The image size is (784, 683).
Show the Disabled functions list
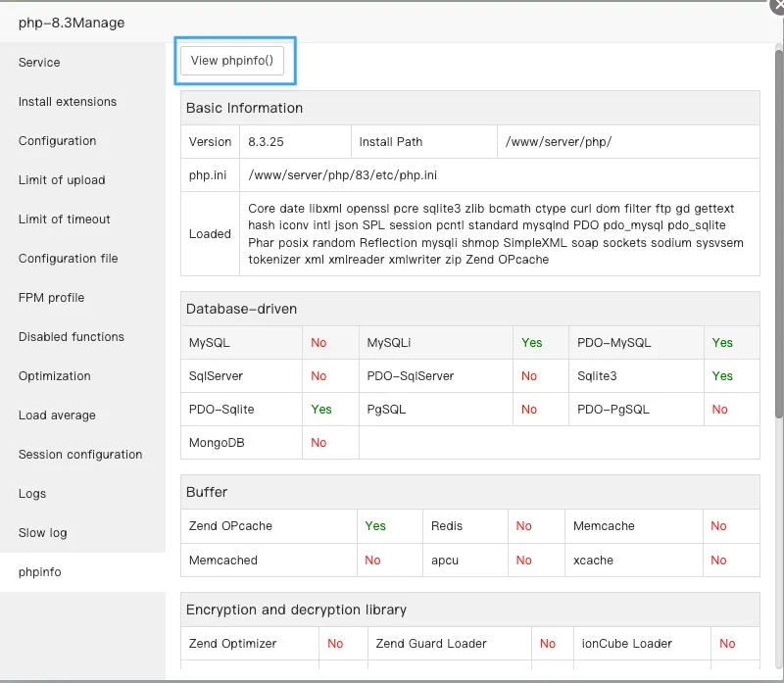click(72, 337)
